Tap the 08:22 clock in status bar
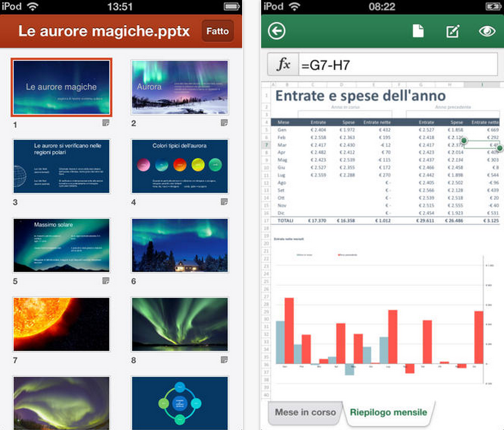Viewport: 504px width, 430px height. pos(382,6)
